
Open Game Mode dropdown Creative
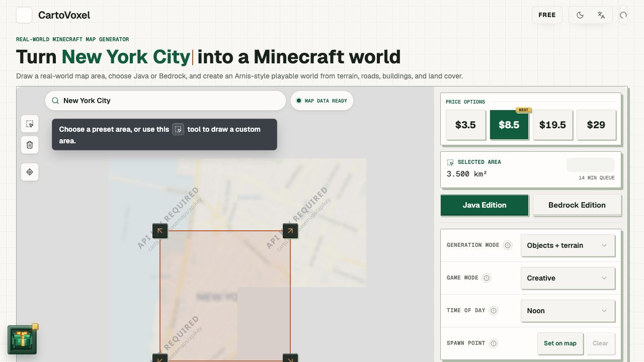click(x=568, y=278)
